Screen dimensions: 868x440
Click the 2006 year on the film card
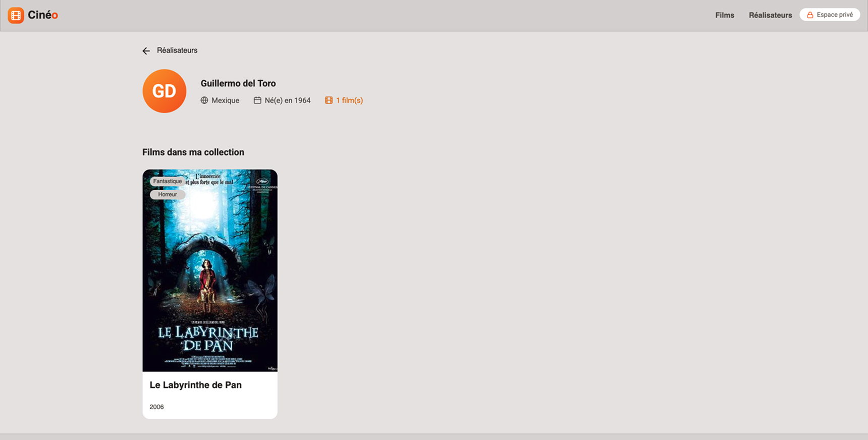157,407
